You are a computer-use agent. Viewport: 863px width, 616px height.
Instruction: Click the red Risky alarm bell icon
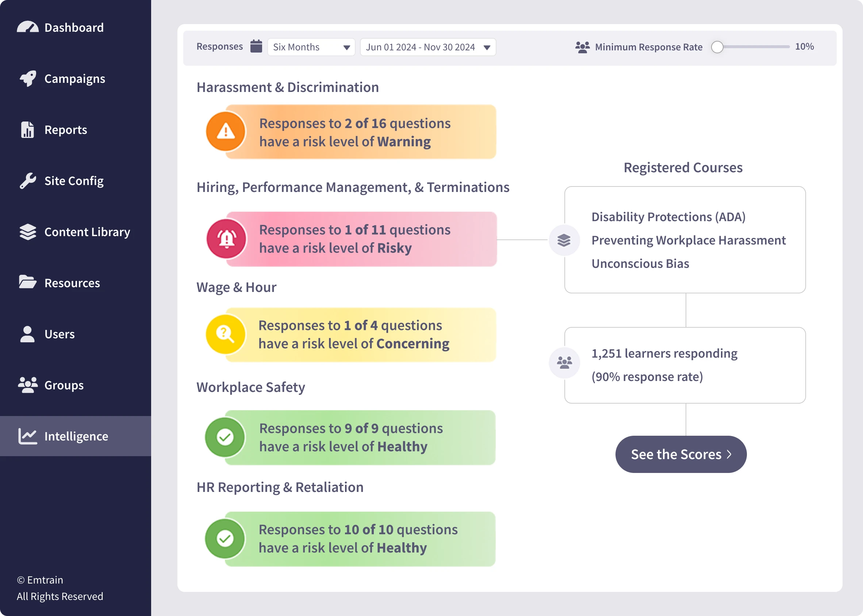(226, 239)
